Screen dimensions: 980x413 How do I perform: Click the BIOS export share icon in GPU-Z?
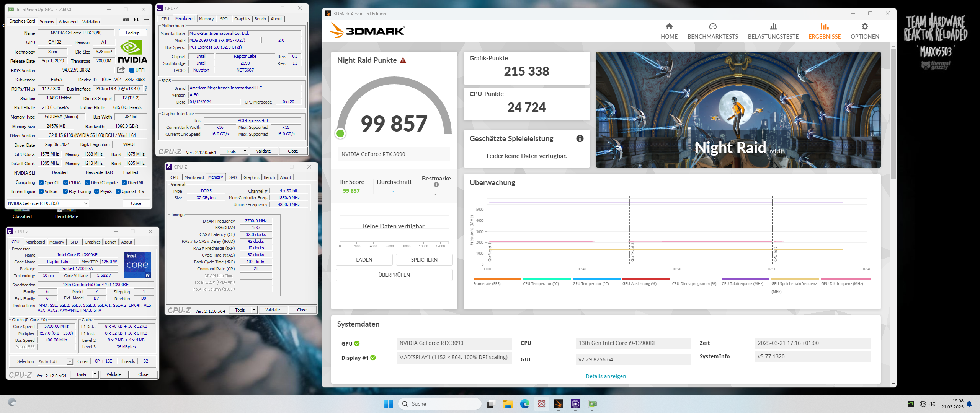[121, 70]
